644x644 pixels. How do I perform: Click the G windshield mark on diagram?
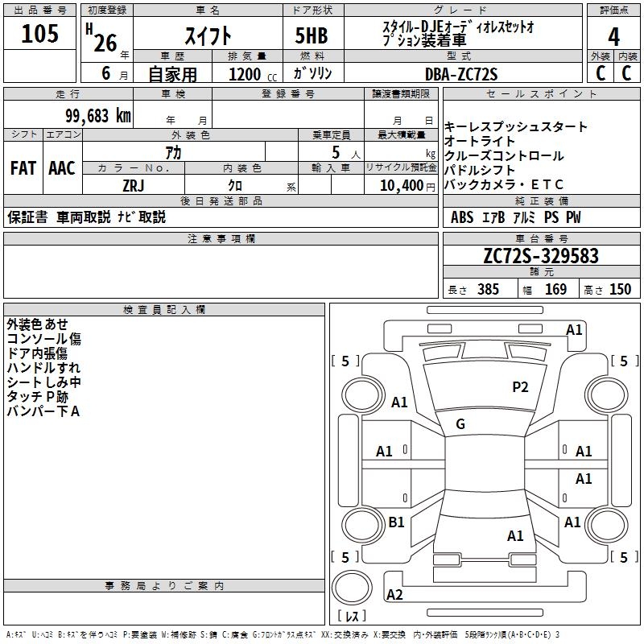460,424
